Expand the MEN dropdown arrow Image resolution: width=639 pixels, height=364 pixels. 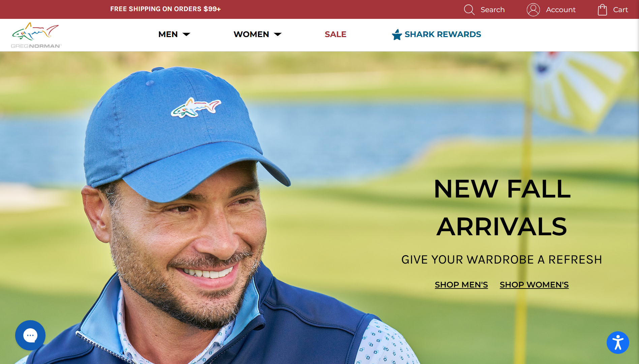pos(186,34)
